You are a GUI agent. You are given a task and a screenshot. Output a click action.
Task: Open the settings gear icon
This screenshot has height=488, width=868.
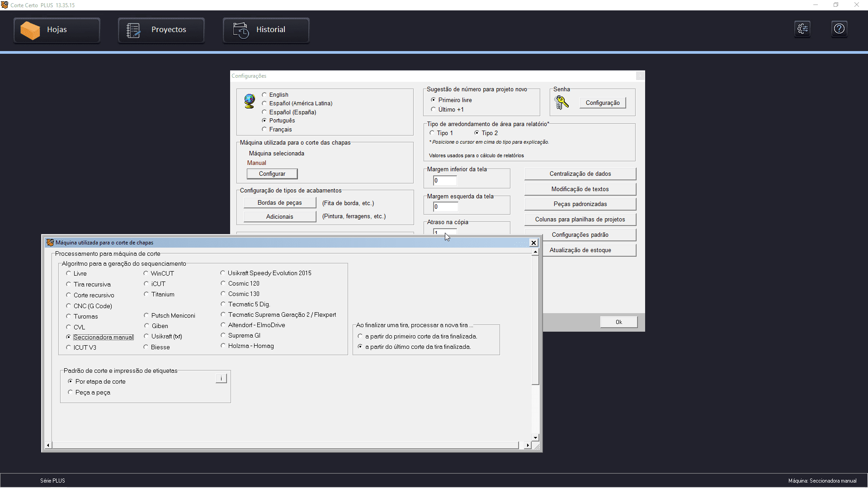point(802,29)
